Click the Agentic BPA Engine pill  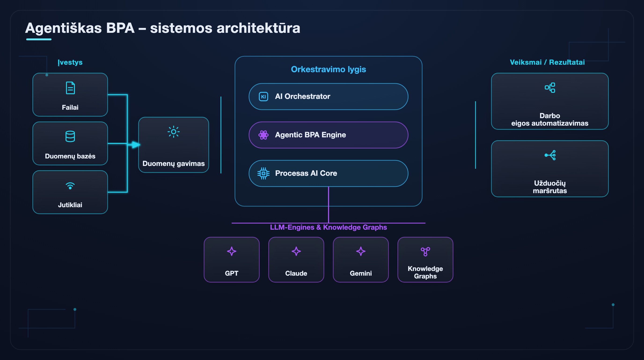click(328, 135)
